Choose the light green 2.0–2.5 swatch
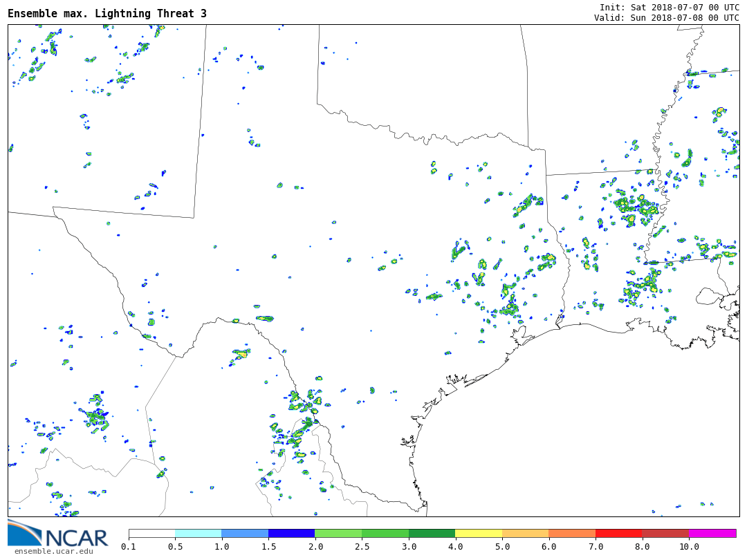This screenshot has width=747, height=560. 339,533
